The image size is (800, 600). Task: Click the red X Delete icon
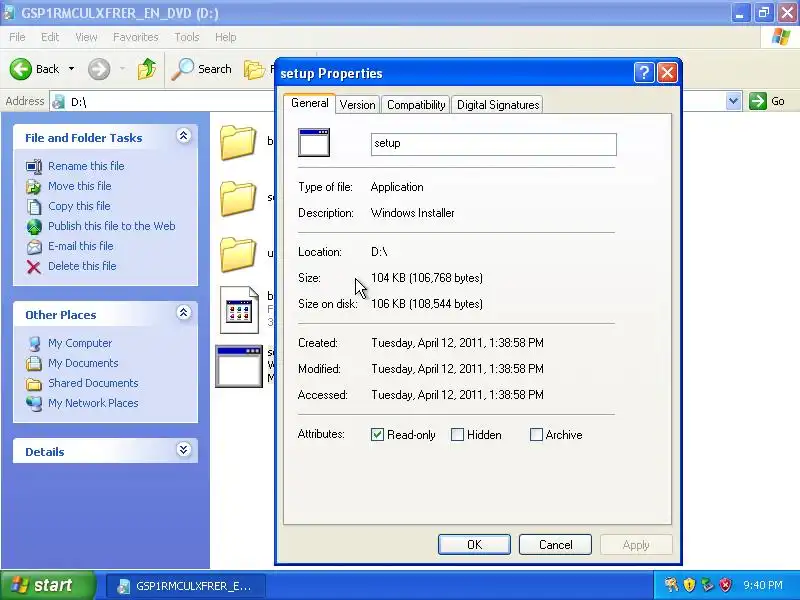click(x=34, y=266)
